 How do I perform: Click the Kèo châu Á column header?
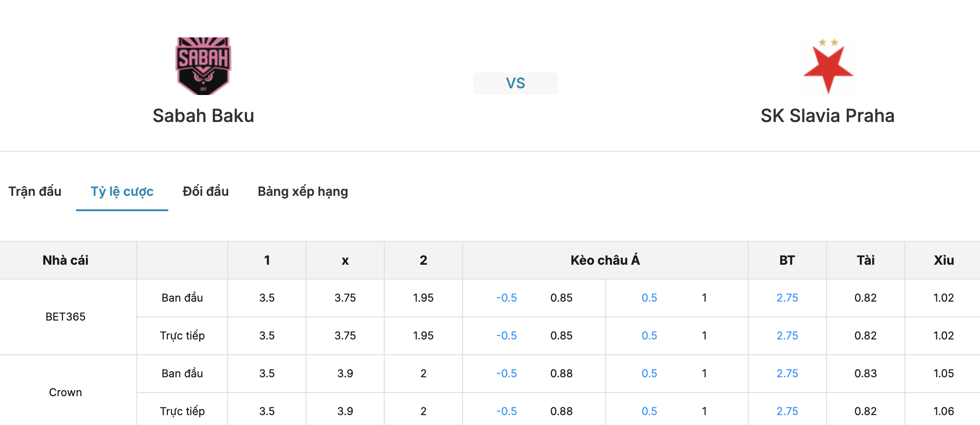[605, 260]
